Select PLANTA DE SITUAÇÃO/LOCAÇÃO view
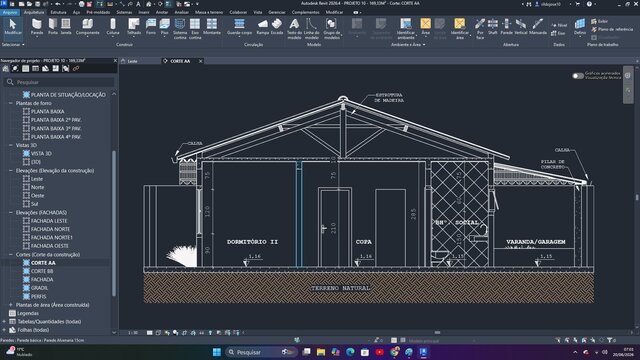Screen dimensions: 640x360 coord(68,95)
